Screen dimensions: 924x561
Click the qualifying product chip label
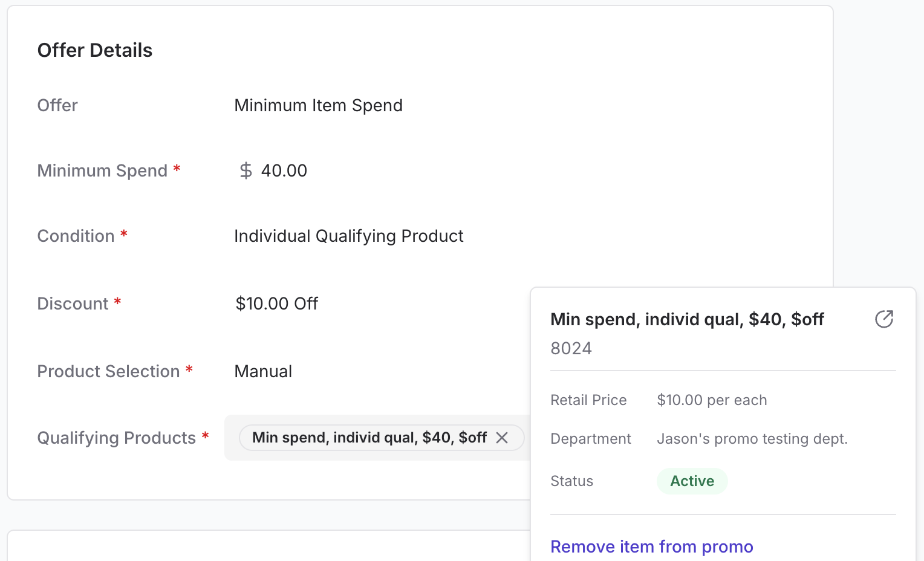click(369, 438)
